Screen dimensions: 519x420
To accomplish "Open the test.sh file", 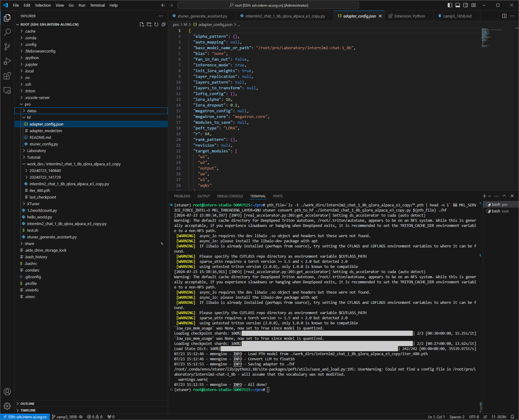I will (91, 230).
